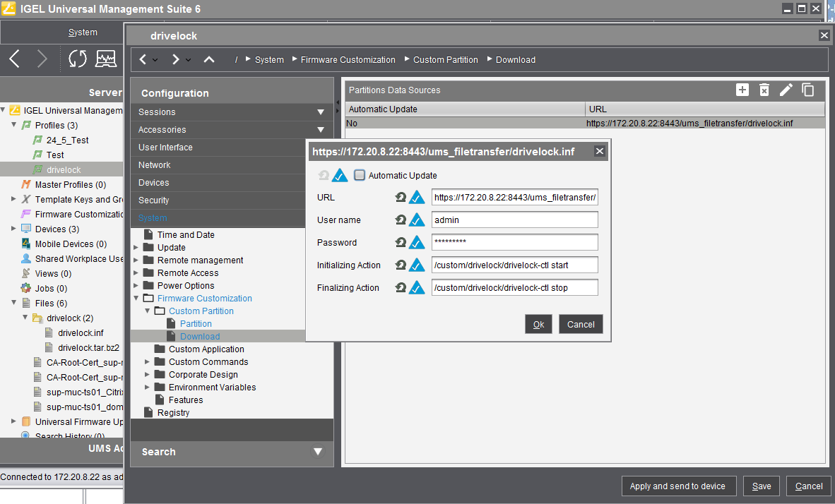Image resolution: width=835 pixels, height=504 pixels.
Task: Copy the selected partition data source
Action: (808, 90)
